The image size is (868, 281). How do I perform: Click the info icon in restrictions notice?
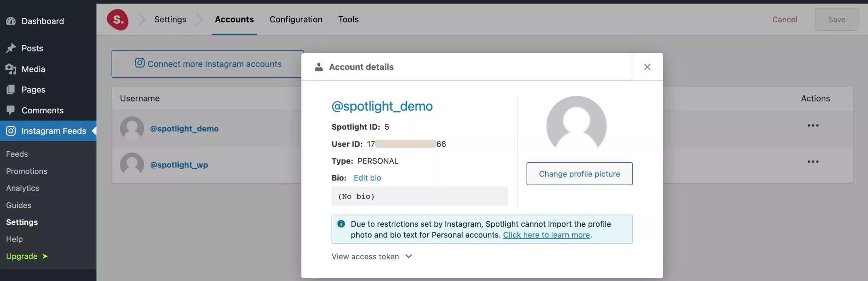click(341, 224)
